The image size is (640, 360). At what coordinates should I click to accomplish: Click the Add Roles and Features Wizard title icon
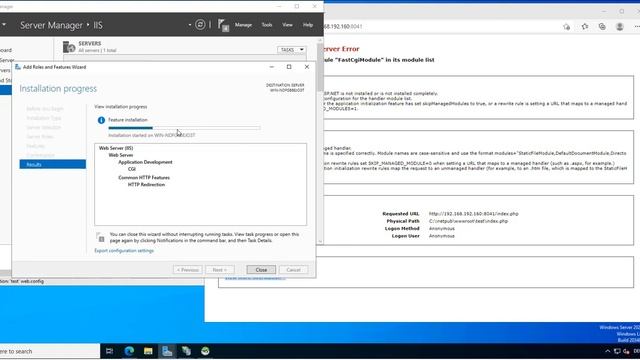(x=18, y=67)
